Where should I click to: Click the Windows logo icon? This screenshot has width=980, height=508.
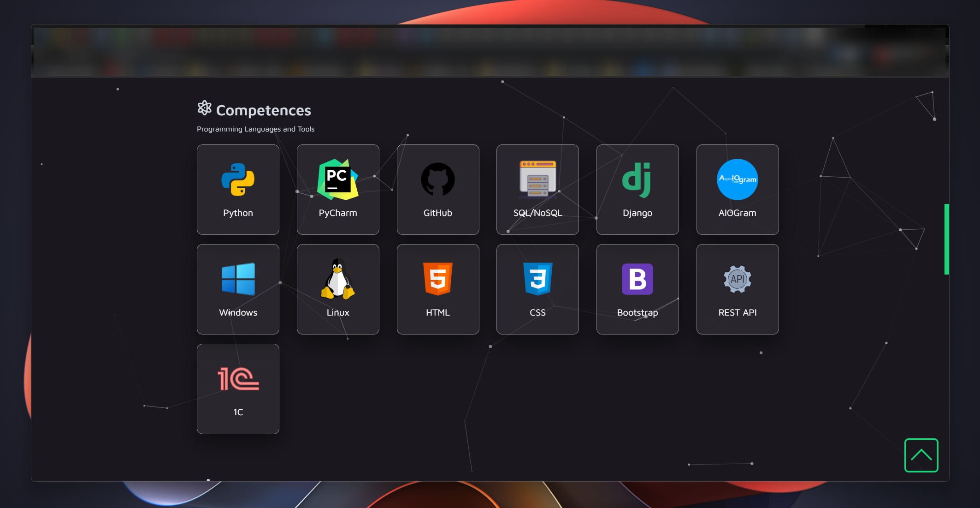pos(238,279)
